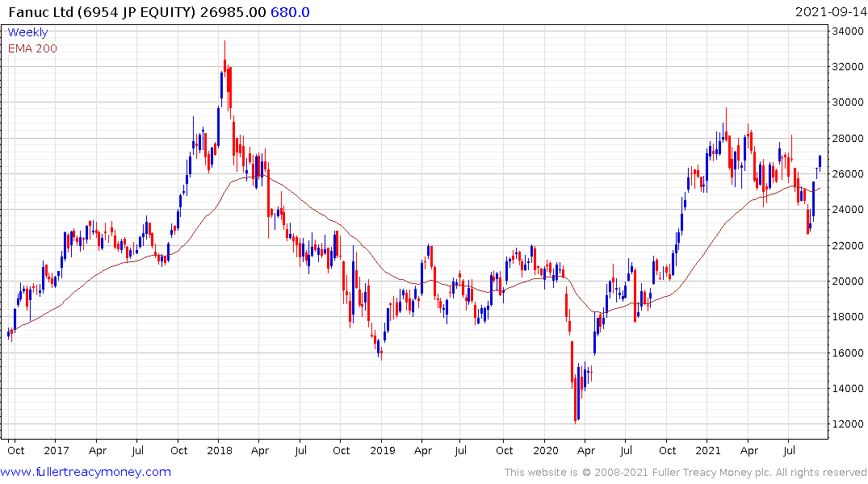Click the 2021 time axis label

[708, 450]
